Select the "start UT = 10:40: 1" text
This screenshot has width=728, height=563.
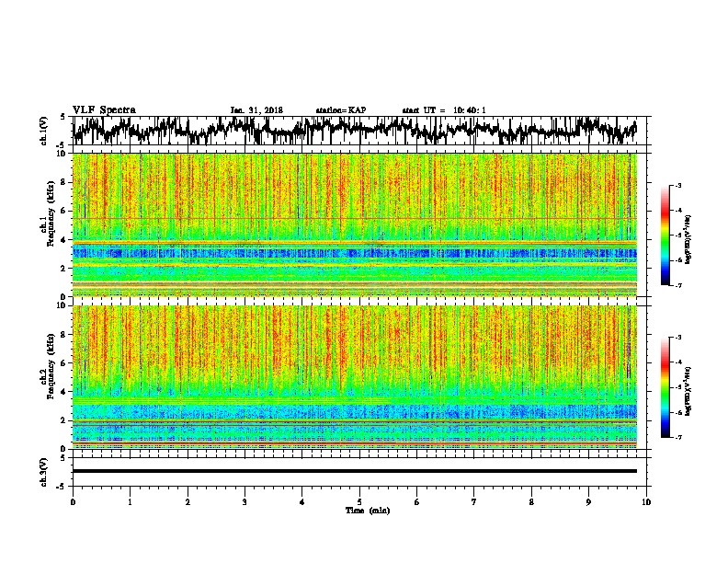[x=444, y=110]
